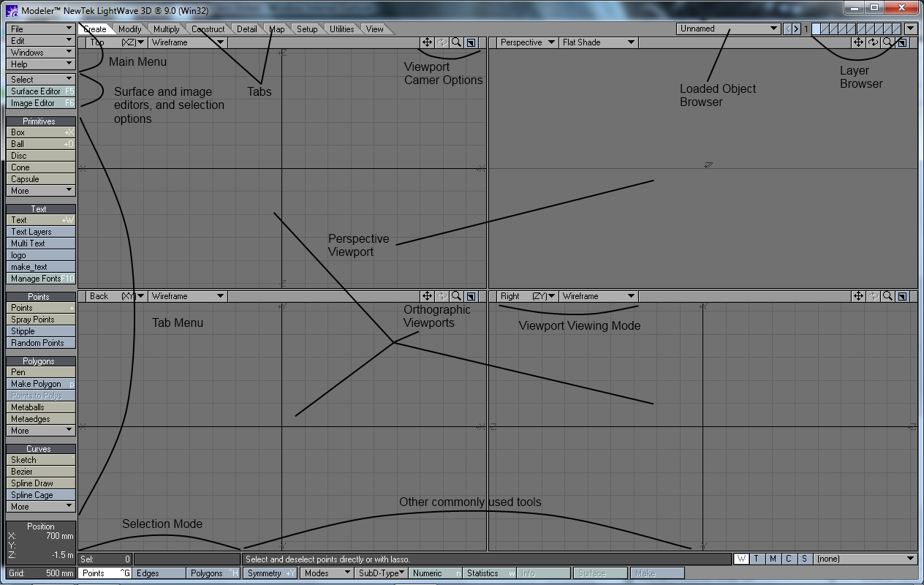Open the layer browser options arrow
Image resolution: width=924 pixels, height=585 pixels.
(x=911, y=29)
